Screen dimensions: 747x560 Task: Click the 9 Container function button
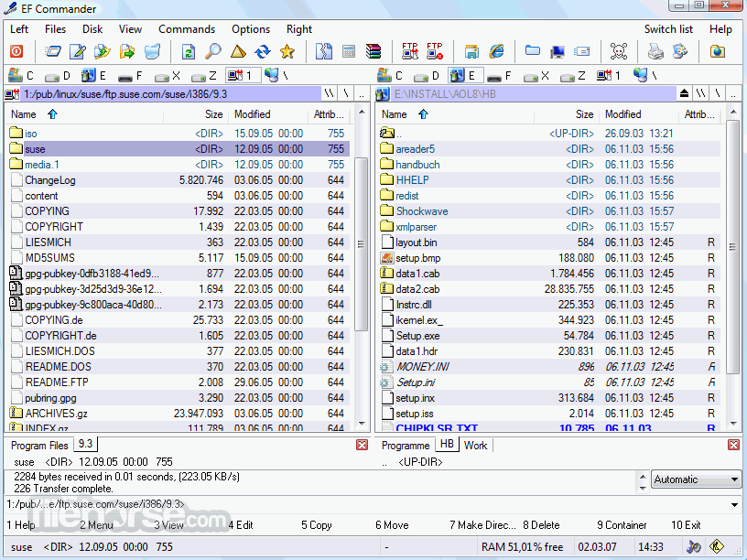(x=622, y=525)
